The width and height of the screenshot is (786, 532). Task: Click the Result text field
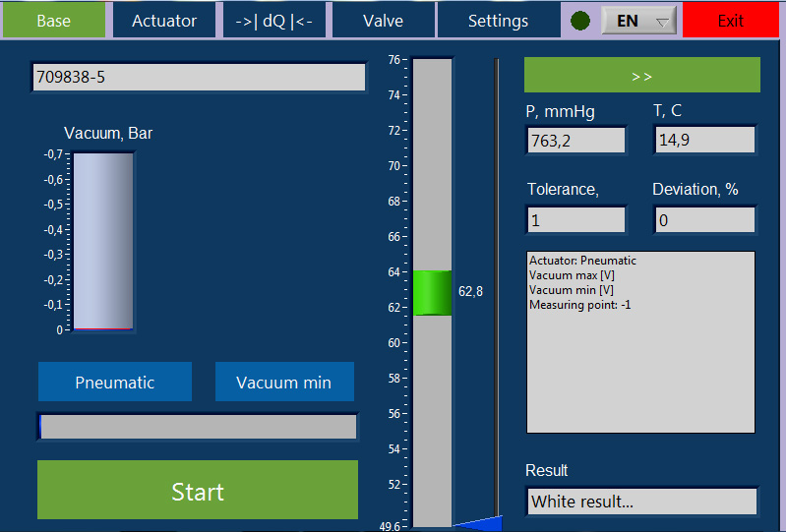point(641,502)
